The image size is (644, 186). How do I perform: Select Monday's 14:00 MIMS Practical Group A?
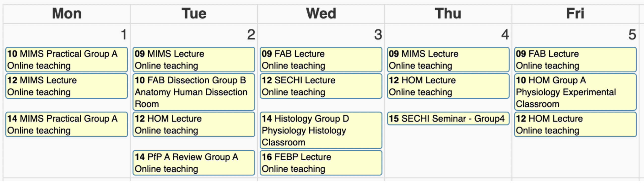tap(66, 124)
